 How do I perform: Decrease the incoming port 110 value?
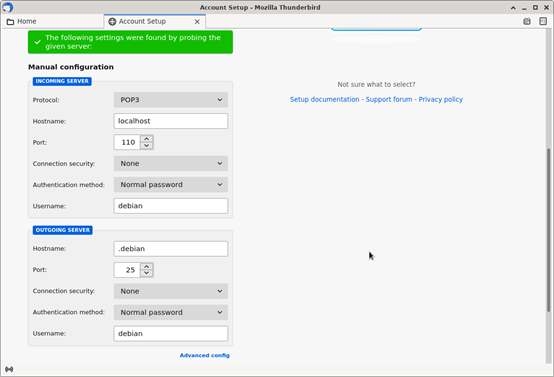click(147, 146)
